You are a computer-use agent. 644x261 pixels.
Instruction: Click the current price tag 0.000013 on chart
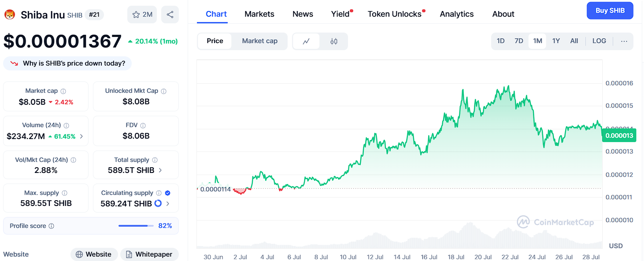[x=619, y=136]
